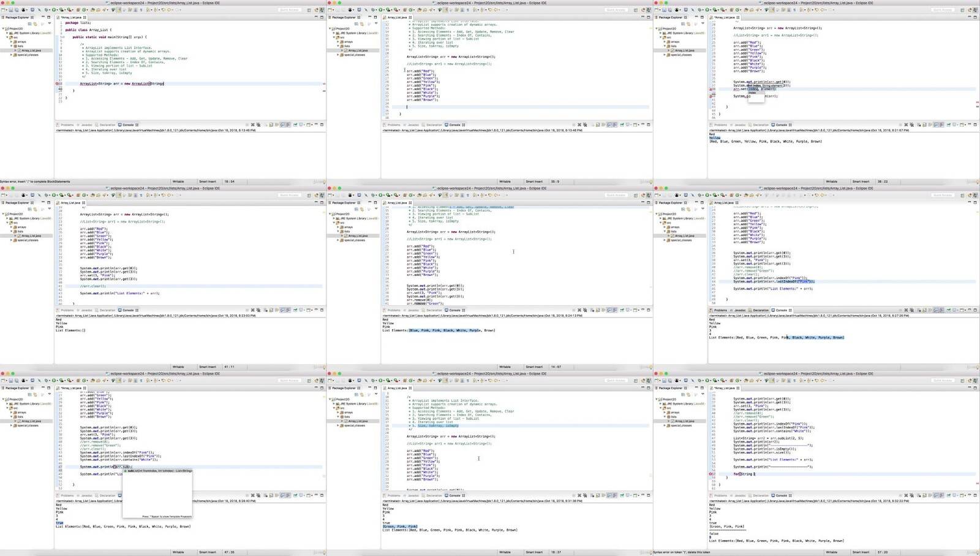Click the line 57 error marker in the bottom-right window
This screenshot has height=556, width=980.
click(710, 474)
